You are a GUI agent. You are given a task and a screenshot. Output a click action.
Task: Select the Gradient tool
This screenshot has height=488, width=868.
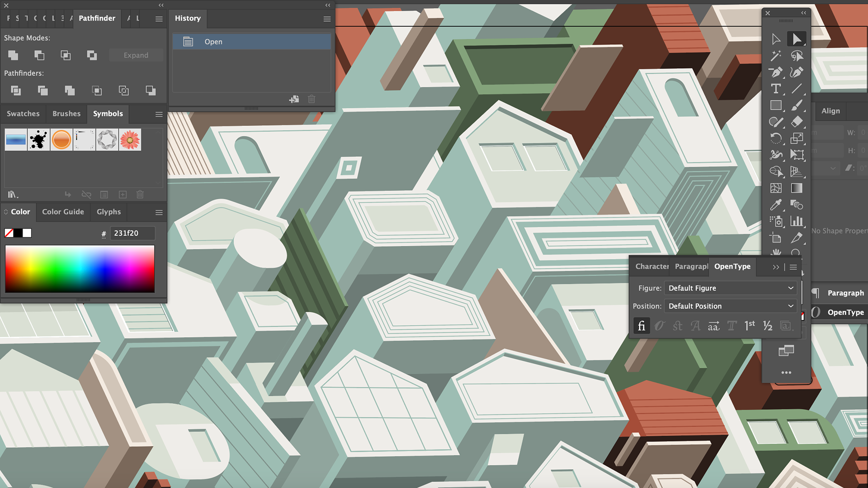(797, 188)
